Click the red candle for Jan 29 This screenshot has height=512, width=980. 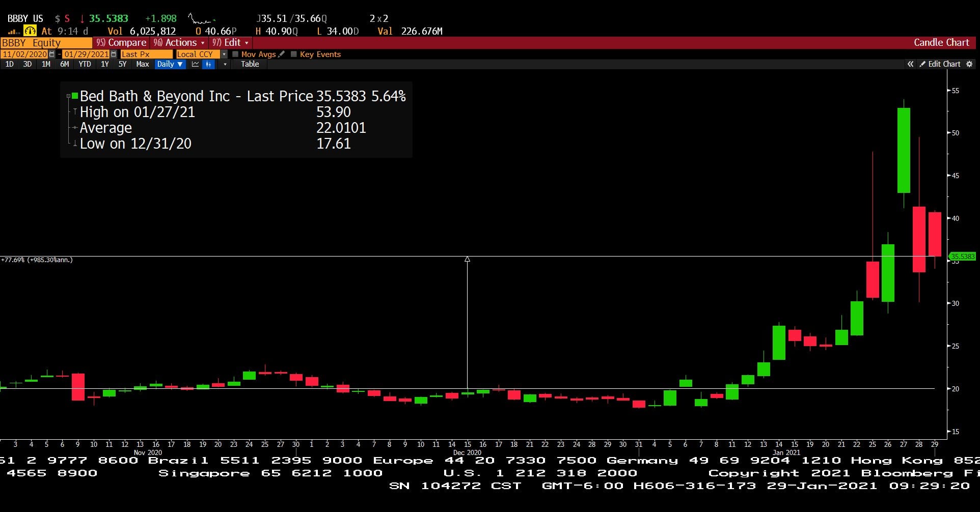[935, 234]
